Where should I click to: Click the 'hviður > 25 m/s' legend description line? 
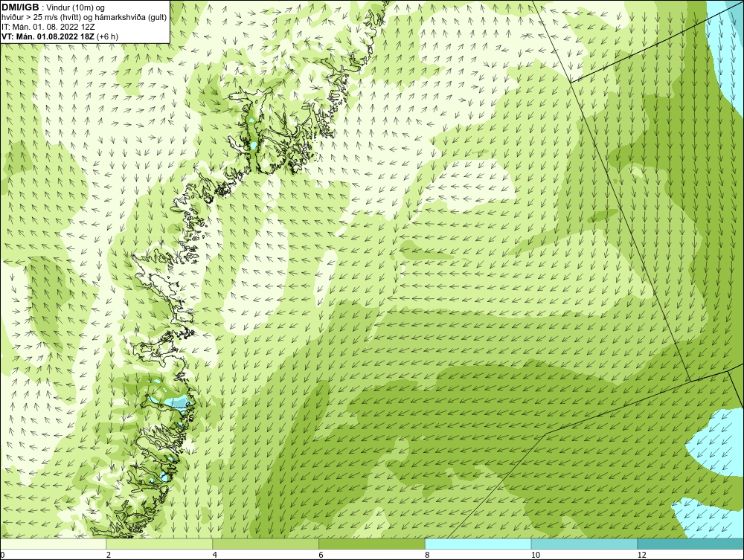pyautogui.click(x=84, y=18)
